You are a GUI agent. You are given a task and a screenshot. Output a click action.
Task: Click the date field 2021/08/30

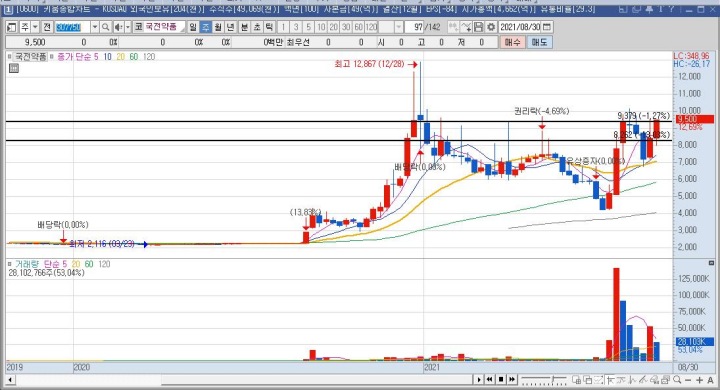tap(520, 27)
